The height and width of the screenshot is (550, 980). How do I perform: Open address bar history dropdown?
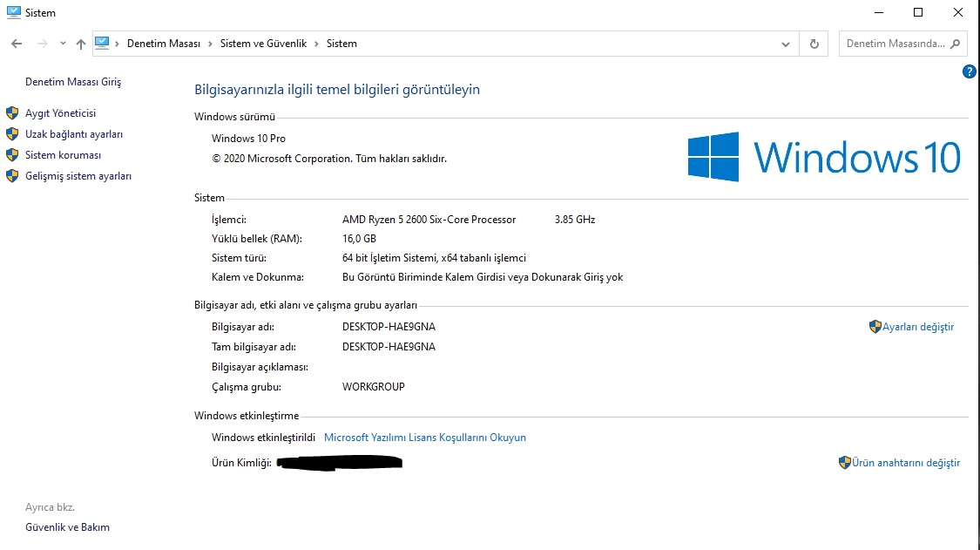click(x=786, y=44)
